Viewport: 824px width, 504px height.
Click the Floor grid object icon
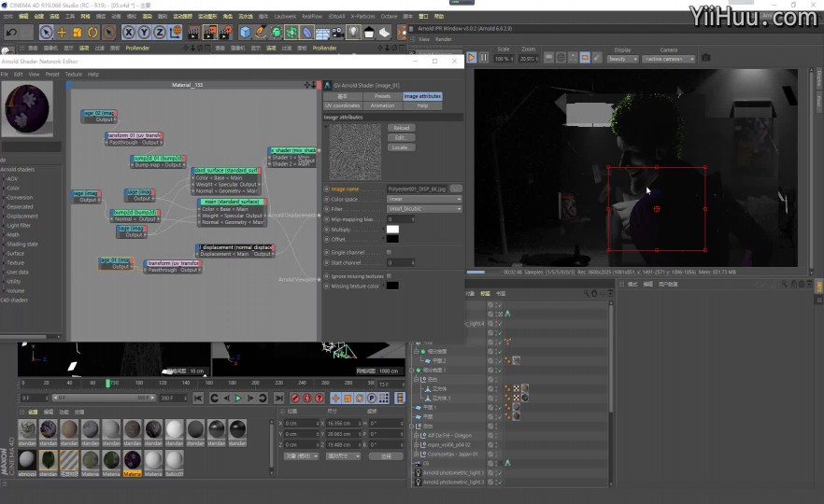point(322,33)
